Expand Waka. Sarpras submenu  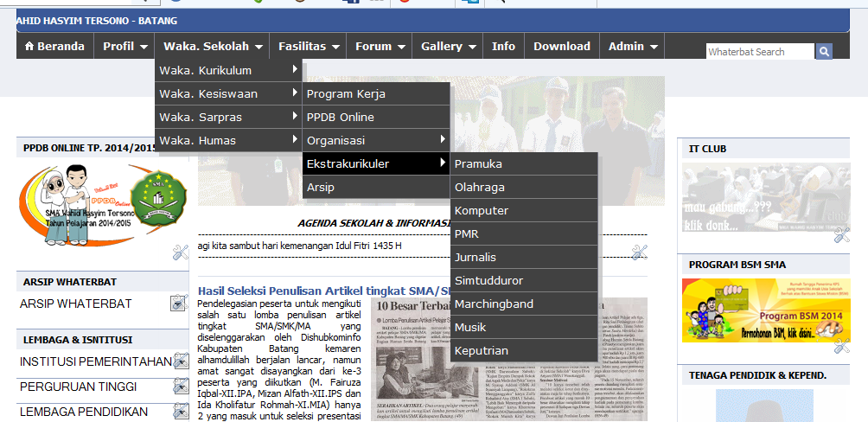click(228, 117)
